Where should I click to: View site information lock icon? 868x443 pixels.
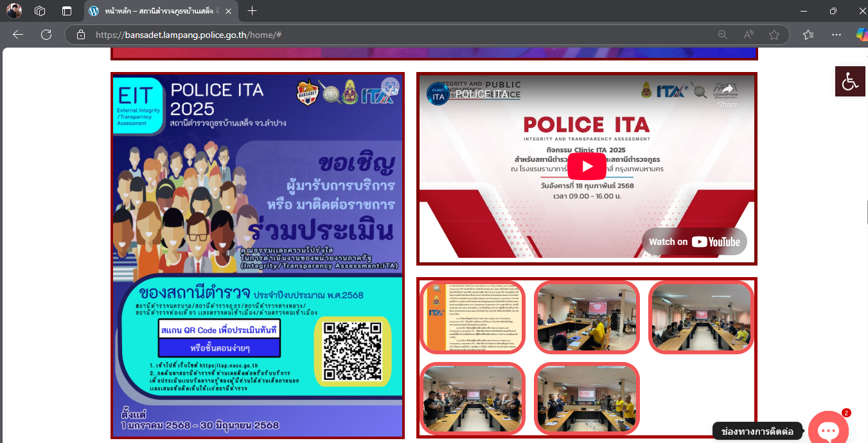[x=81, y=35]
